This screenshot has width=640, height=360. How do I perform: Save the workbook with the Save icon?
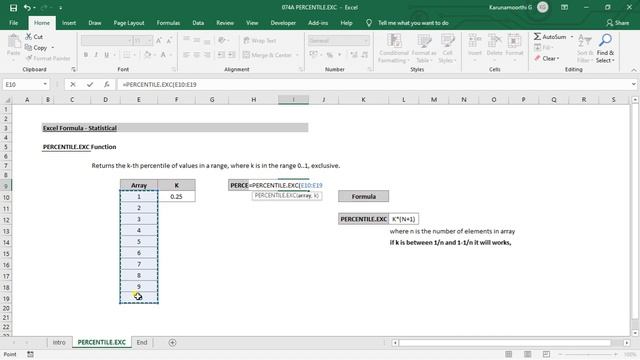[x=13, y=8]
